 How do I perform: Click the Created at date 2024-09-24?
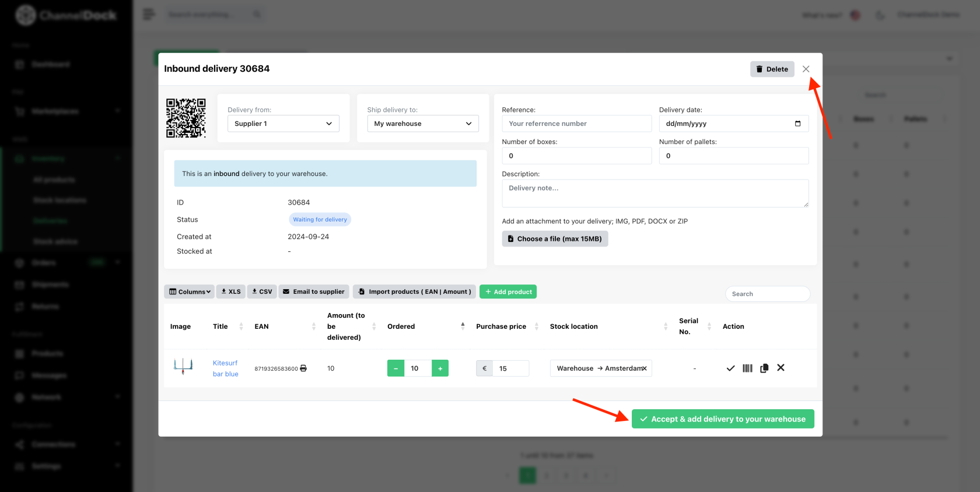pos(308,237)
